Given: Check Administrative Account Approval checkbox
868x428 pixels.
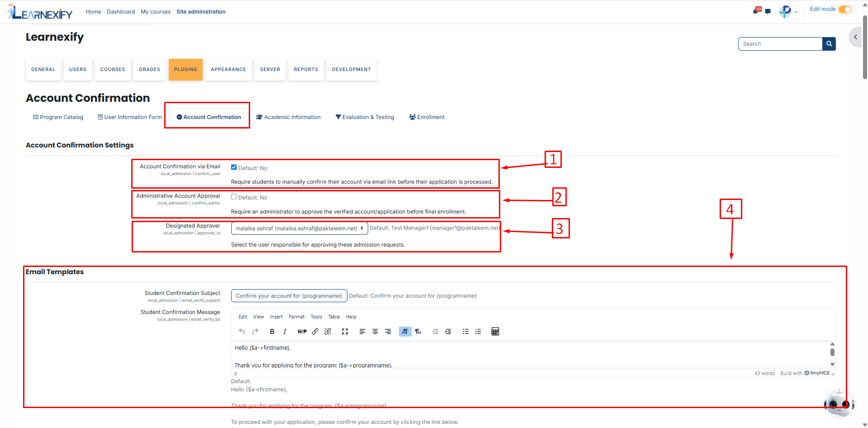Looking at the screenshot, I should click(x=234, y=196).
